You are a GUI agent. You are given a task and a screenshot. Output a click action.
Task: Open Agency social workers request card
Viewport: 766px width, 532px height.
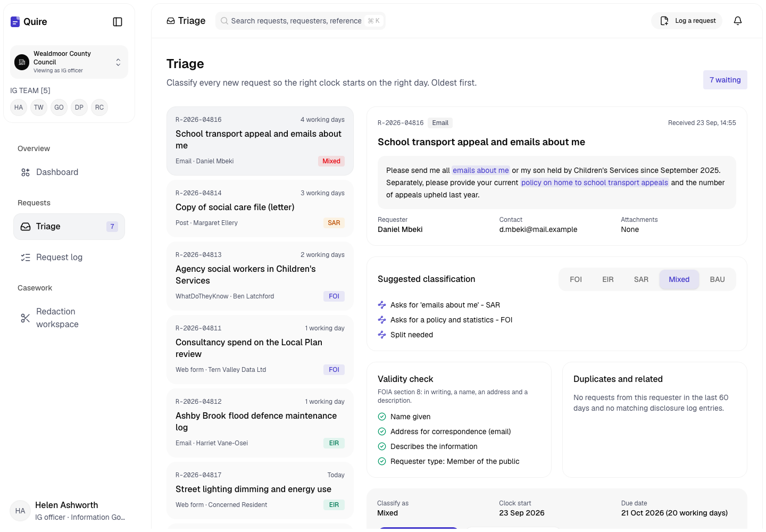tap(260, 276)
